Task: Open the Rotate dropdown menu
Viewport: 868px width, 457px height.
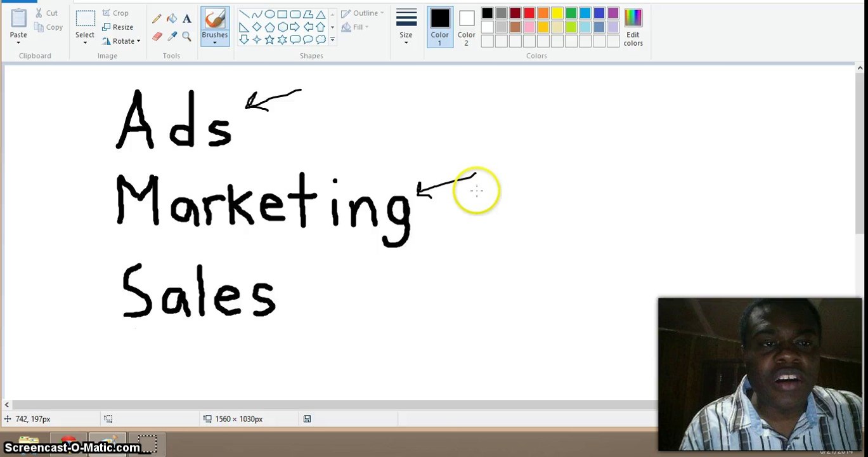Action: point(121,41)
